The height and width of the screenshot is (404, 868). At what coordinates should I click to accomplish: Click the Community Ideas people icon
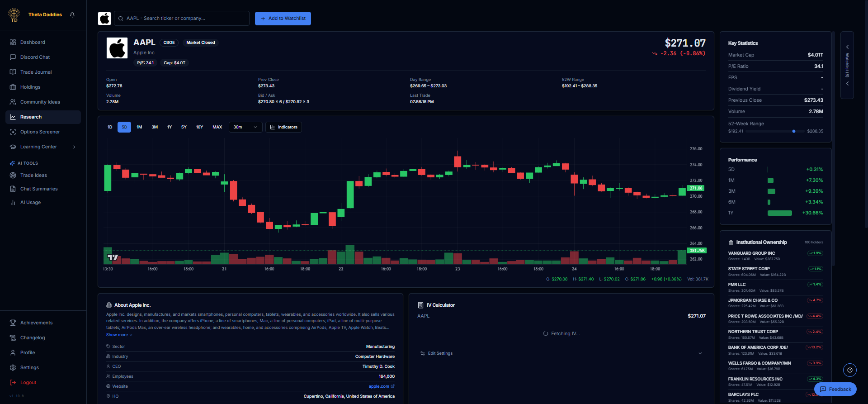[13, 102]
